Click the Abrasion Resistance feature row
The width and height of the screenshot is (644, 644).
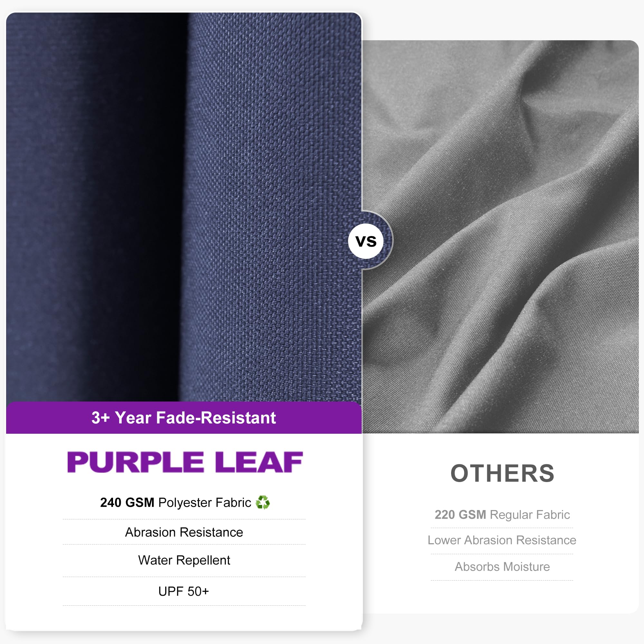pyautogui.click(x=184, y=532)
